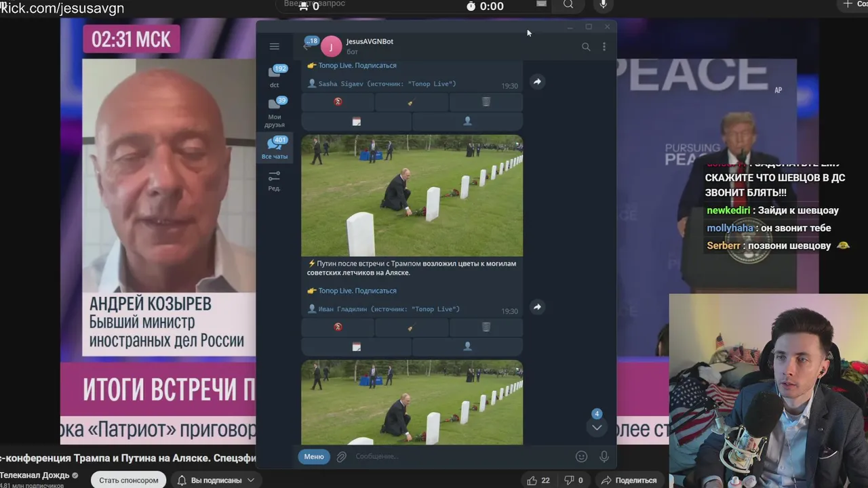Image resolution: width=868 pixels, height=488 pixels.
Task: Open three-dot chat options in Telegram
Action: pyautogui.click(x=604, y=47)
